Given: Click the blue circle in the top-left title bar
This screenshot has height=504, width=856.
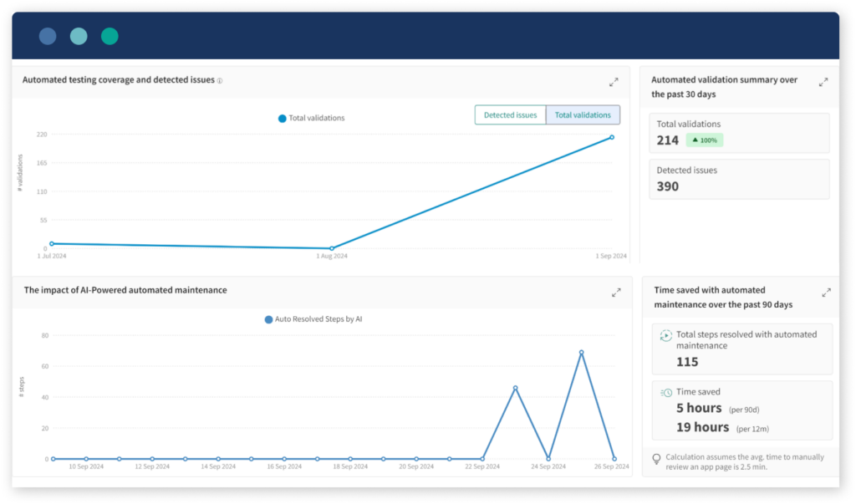Looking at the screenshot, I should click(x=48, y=36).
